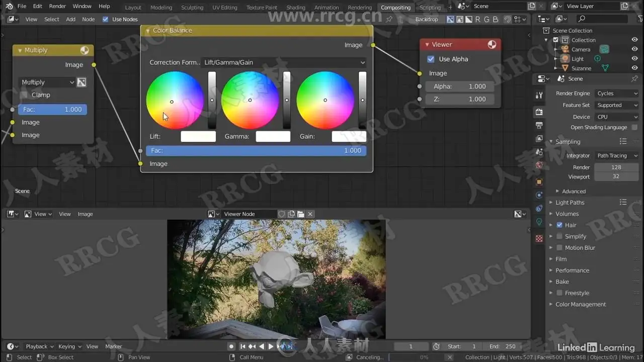
Task: Open node editor type selector icon
Action: 13,19
